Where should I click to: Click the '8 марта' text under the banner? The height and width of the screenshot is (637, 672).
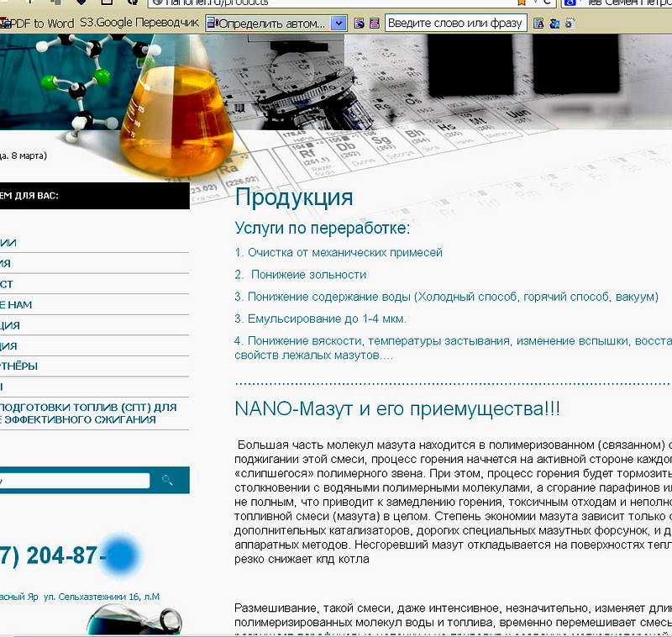[29, 155]
